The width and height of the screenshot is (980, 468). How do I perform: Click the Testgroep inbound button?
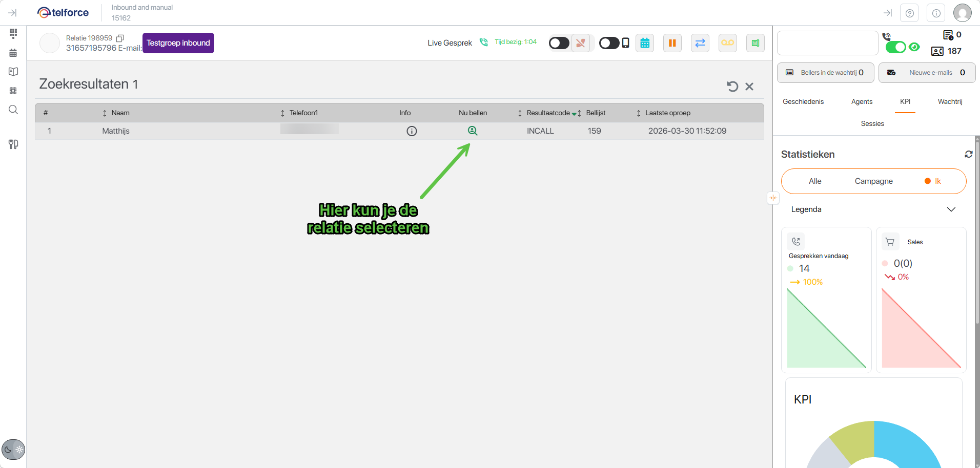tap(178, 43)
